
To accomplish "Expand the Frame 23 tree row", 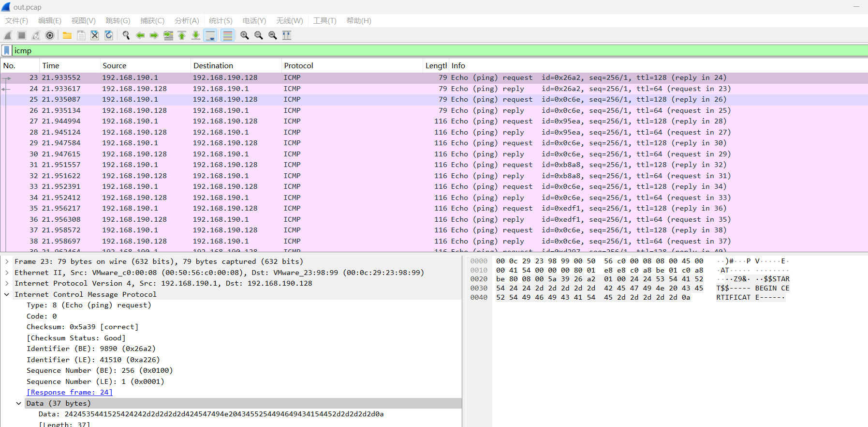I will pos(7,261).
